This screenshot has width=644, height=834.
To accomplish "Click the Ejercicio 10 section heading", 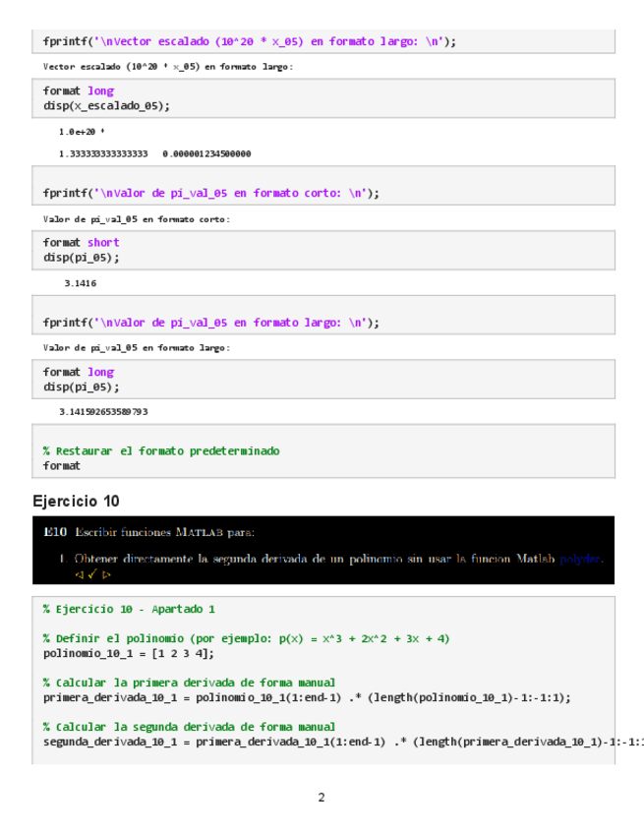I will tap(76, 501).
